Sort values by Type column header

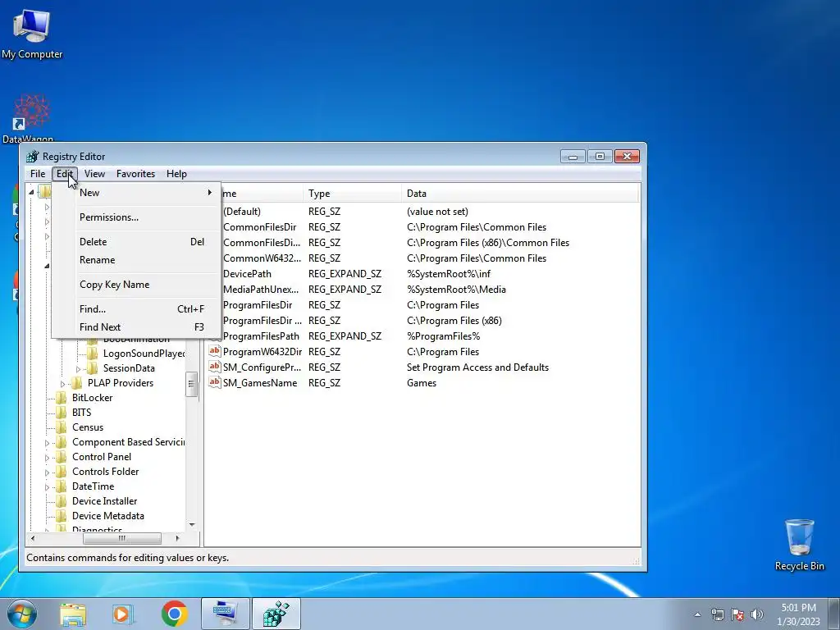coord(352,194)
